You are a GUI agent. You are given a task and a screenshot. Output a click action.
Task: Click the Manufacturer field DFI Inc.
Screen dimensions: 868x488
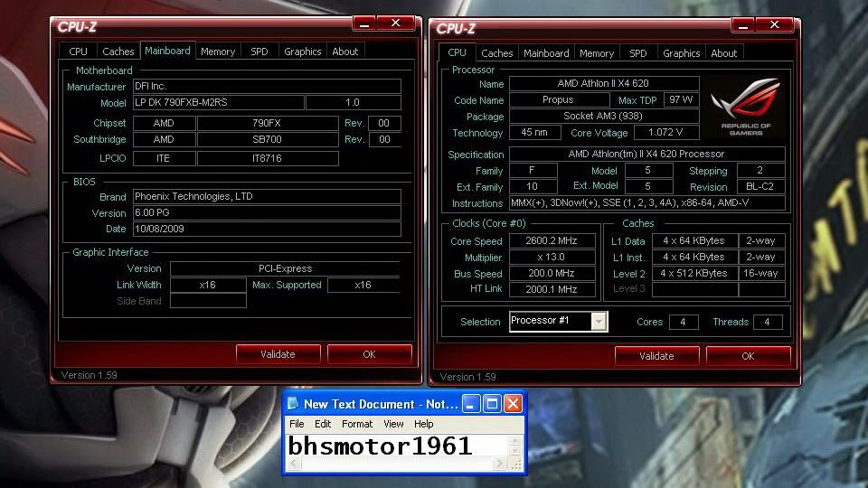(x=267, y=87)
